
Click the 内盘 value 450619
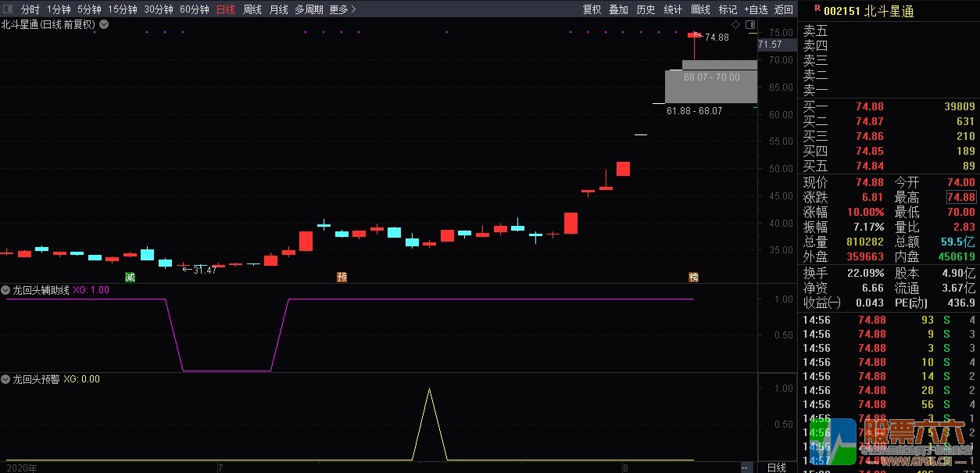click(957, 256)
